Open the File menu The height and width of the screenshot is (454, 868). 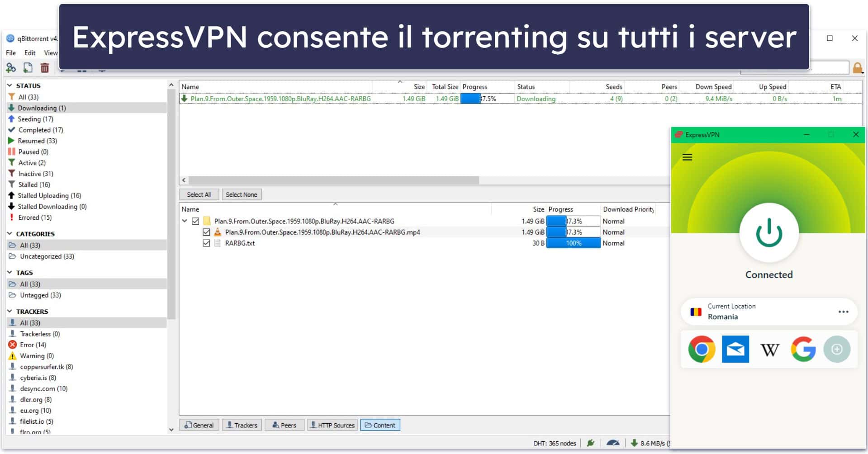[11, 53]
